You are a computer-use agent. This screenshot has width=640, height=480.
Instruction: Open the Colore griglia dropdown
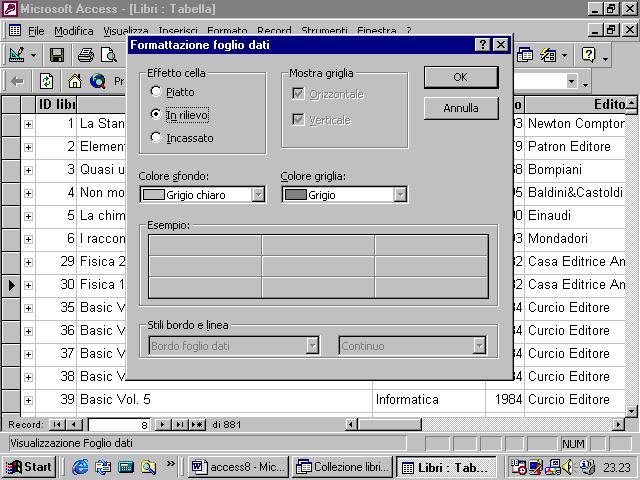400,195
